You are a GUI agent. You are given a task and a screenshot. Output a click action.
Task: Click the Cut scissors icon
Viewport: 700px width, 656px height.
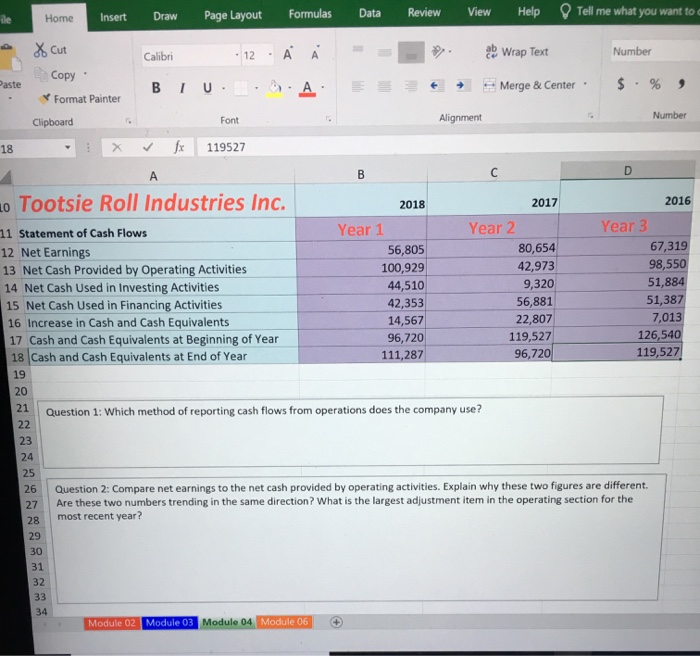(x=40, y=50)
